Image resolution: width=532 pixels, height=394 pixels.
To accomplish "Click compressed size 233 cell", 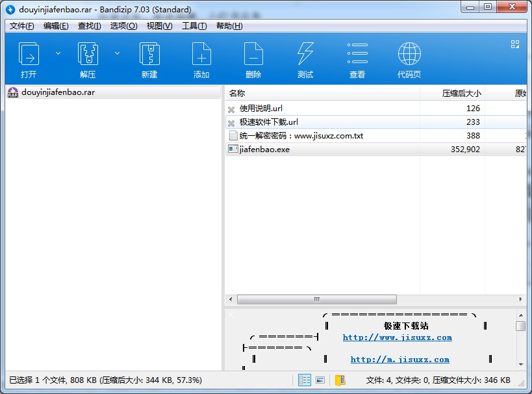I will 473,122.
